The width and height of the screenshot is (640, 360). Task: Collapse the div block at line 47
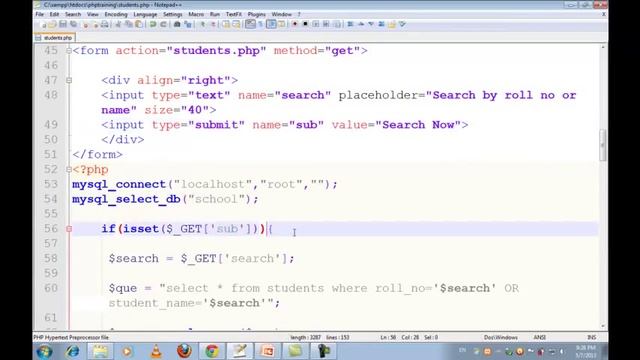pyautogui.click(x=69, y=80)
